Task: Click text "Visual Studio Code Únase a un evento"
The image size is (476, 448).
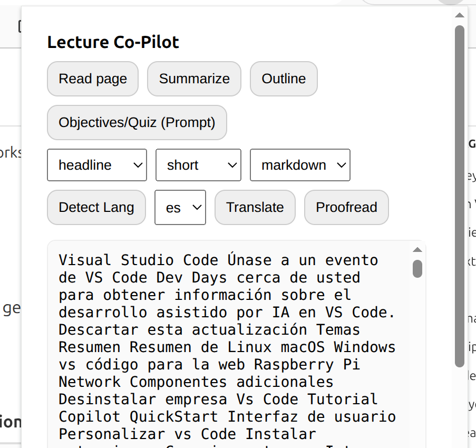Action: tap(218, 260)
